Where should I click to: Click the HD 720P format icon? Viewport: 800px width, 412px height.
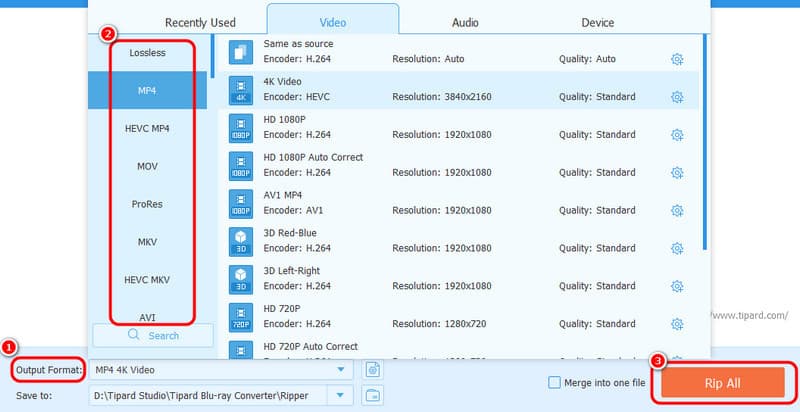241,317
